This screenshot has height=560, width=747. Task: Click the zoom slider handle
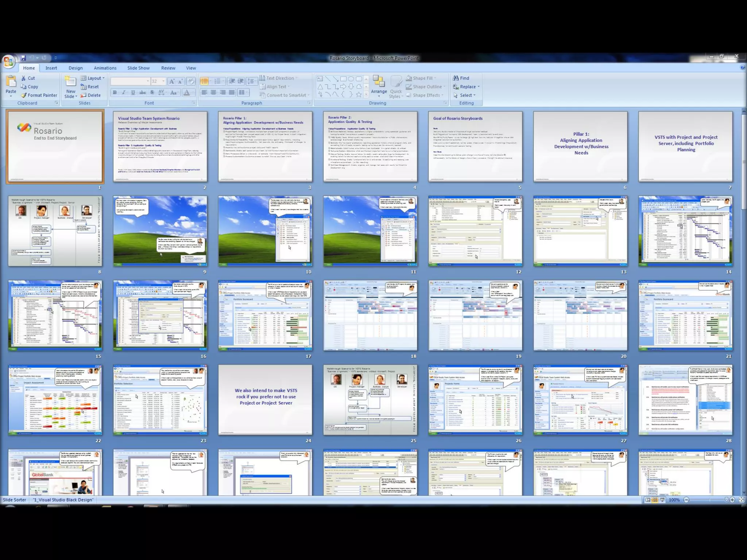pyautogui.click(x=726, y=500)
